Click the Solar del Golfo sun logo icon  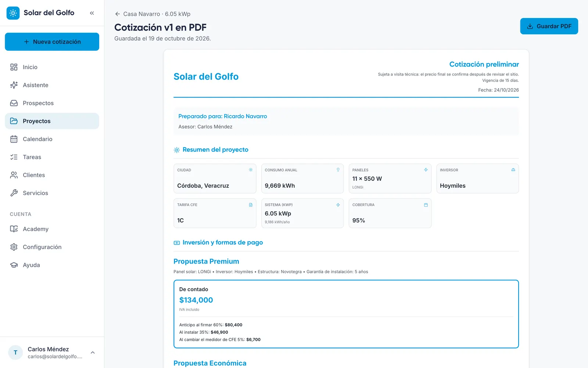pyautogui.click(x=13, y=13)
